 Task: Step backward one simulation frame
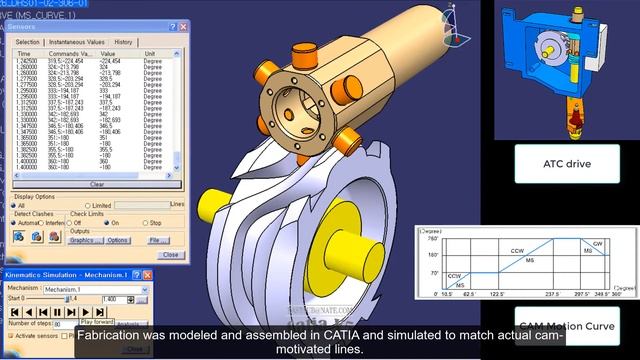[x=43, y=312]
